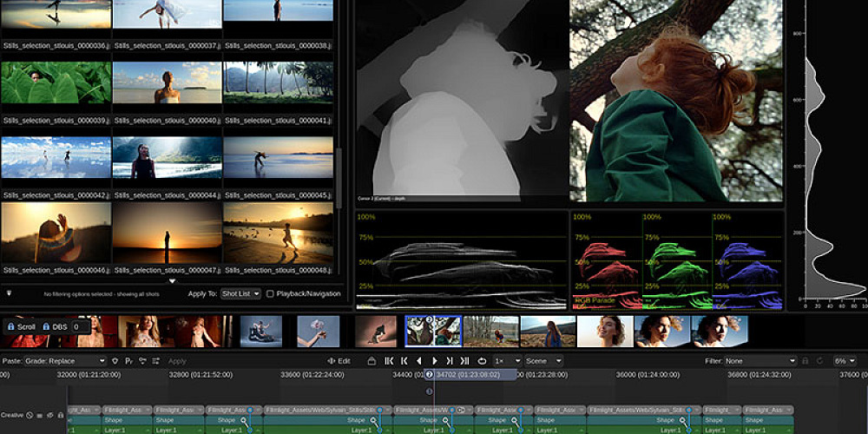
Task: Go to the previous shot start
Action: click(404, 361)
